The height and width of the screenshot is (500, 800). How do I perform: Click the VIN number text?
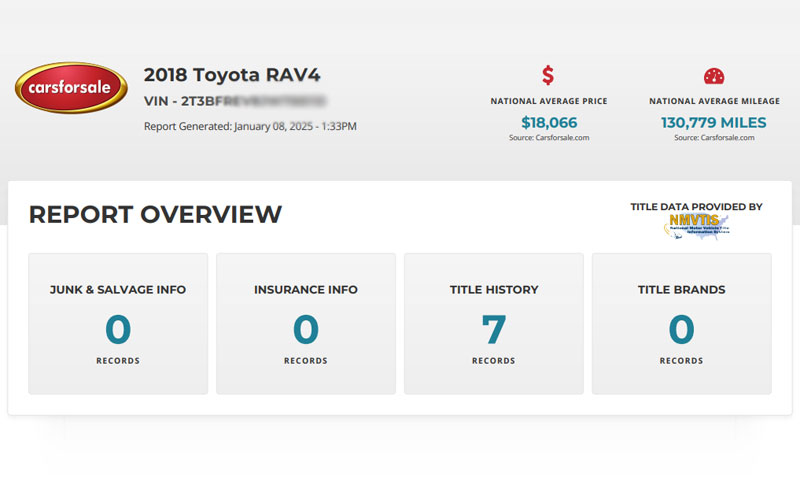pos(236,101)
